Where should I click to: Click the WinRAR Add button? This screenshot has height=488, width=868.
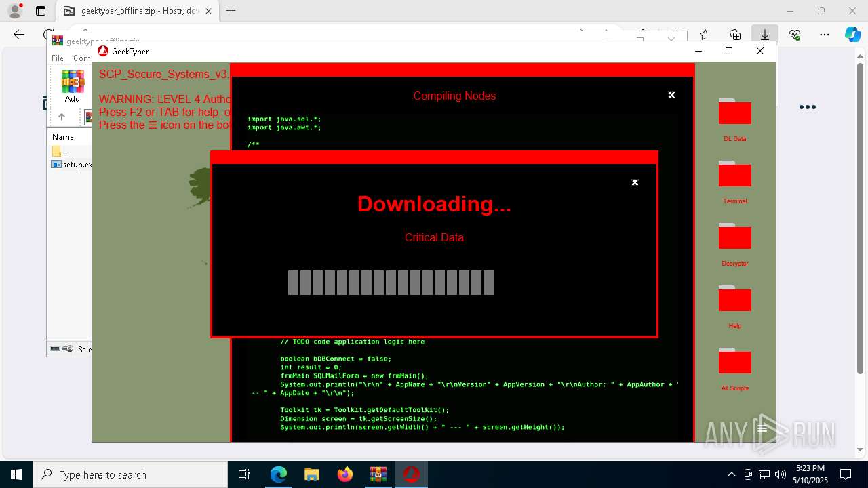click(x=73, y=86)
